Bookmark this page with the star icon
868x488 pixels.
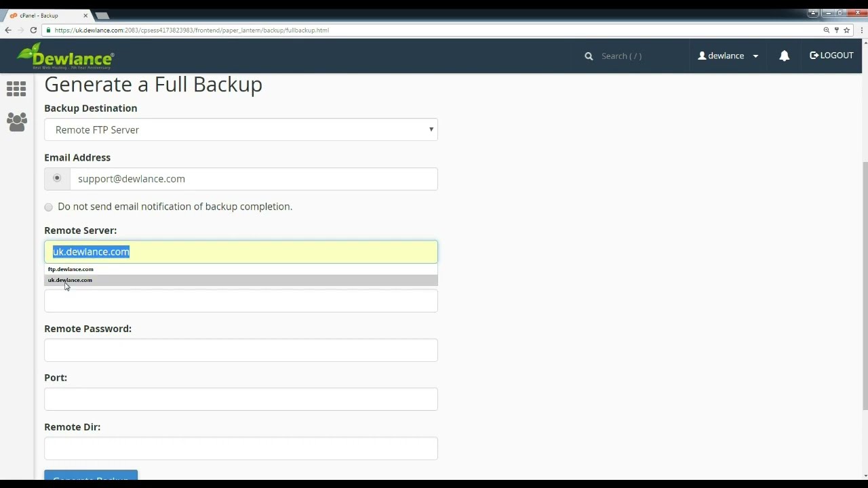tap(846, 30)
